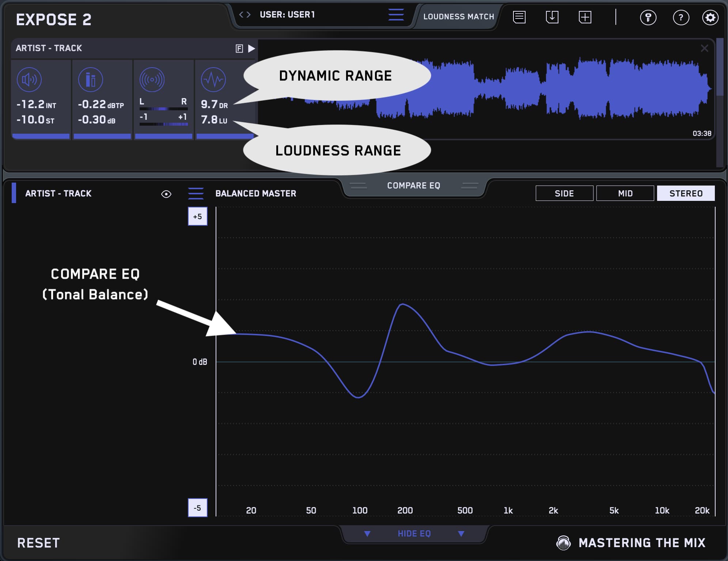This screenshot has width=728, height=561.
Task: Click the Mastering The Mix logo
Action: pyautogui.click(x=631, y=543)
